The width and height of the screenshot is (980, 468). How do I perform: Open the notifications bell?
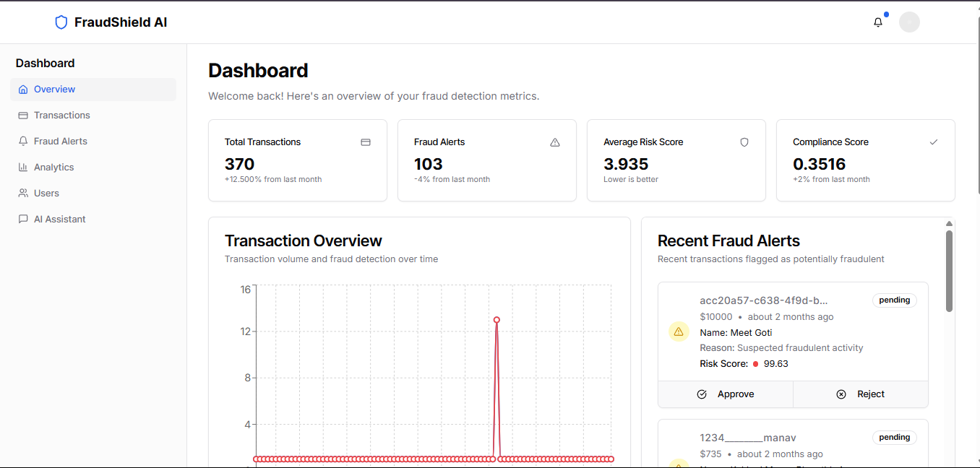(x=878, y=22)
